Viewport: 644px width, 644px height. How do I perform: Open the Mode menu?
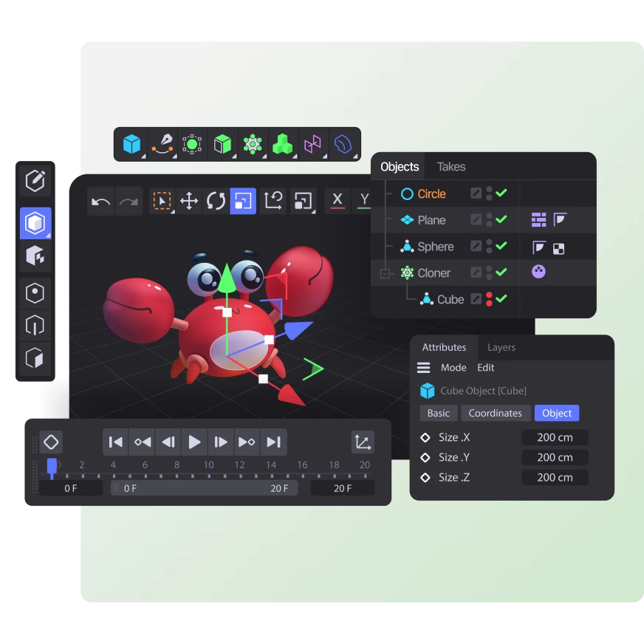click(x=453, y=367)
